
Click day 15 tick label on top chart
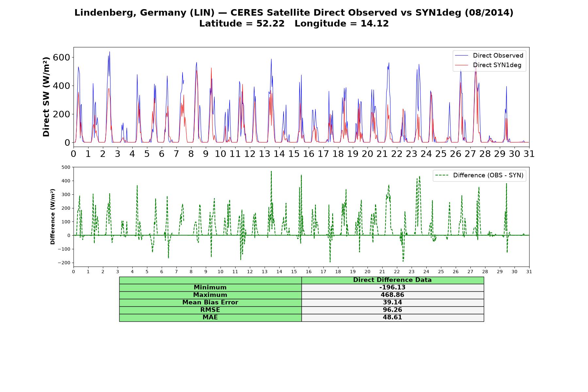pos(294,154)
